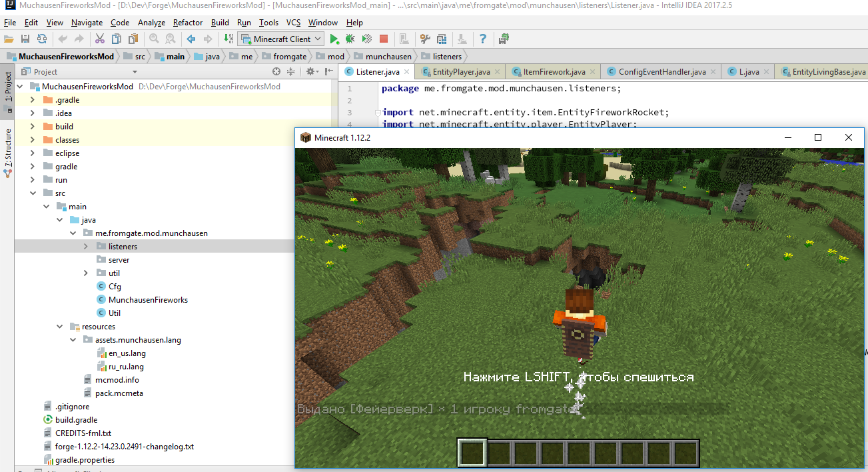The image size is (868, 472).
Task: Open Help with question mark icon
Action: tap(483, 39)
